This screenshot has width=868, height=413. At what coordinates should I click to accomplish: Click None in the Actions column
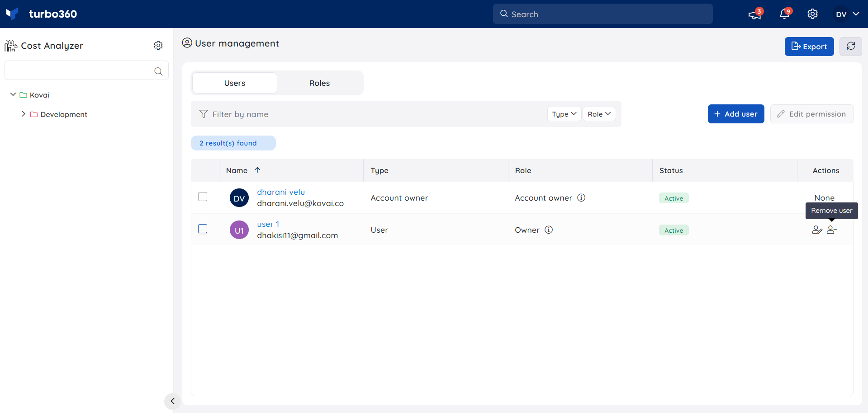coord(824,198)
